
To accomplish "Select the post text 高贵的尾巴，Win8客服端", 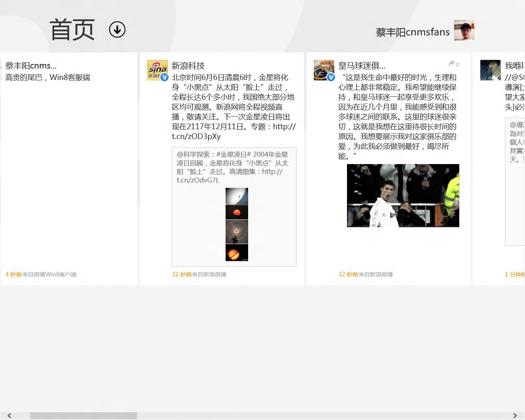I will (x=48, y=78).
